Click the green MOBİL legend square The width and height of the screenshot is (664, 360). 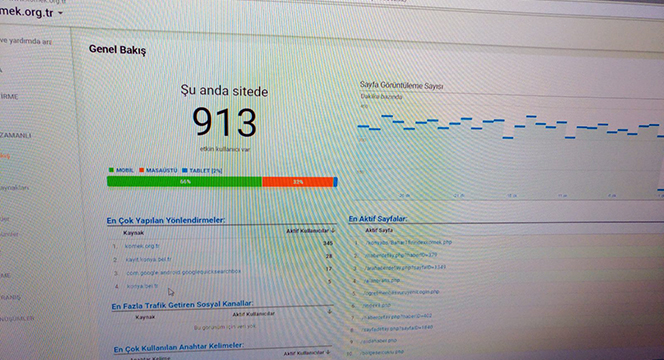coord(111,170)
